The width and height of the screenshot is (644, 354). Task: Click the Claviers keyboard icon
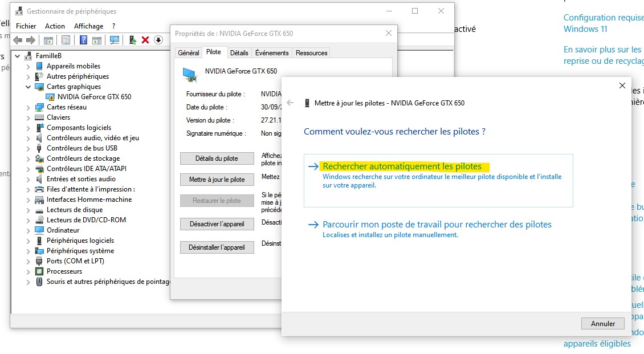pyautogui.click(x=39, y=117)
